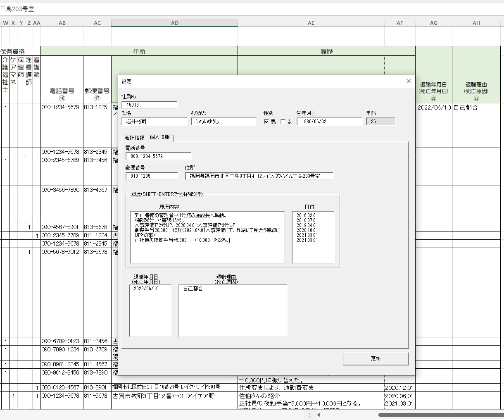Viewport: 504px width, 420px height.
Task: Click the 退職理由 box with 自己都合
Action: 233,310
